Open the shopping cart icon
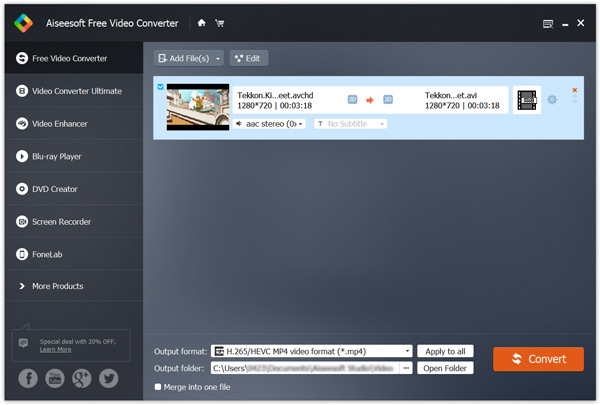The image size is (600, 405). [220, 23]
